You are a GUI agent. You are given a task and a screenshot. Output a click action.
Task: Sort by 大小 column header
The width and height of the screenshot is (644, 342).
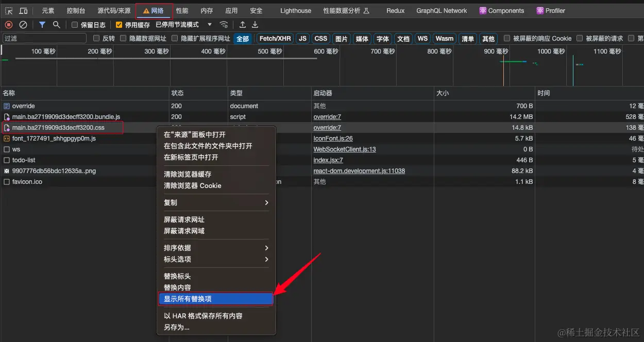484,93
